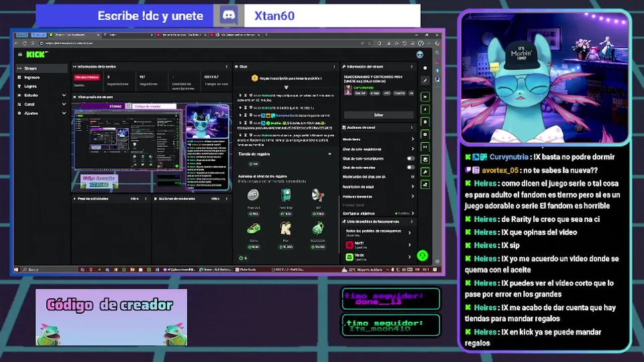Screen dimensions: 644x362
Task: Click the stream preview thumbnail
Action: (152, 146)
